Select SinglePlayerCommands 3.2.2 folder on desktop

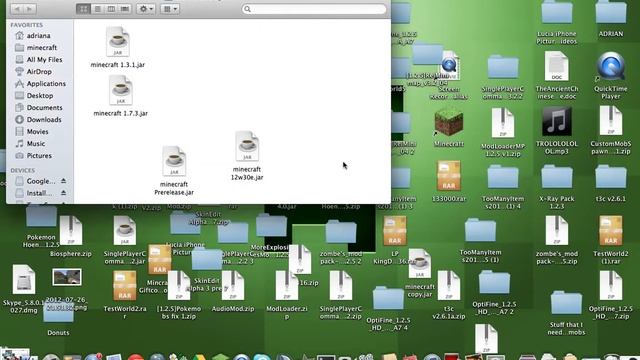pos(503,67)
